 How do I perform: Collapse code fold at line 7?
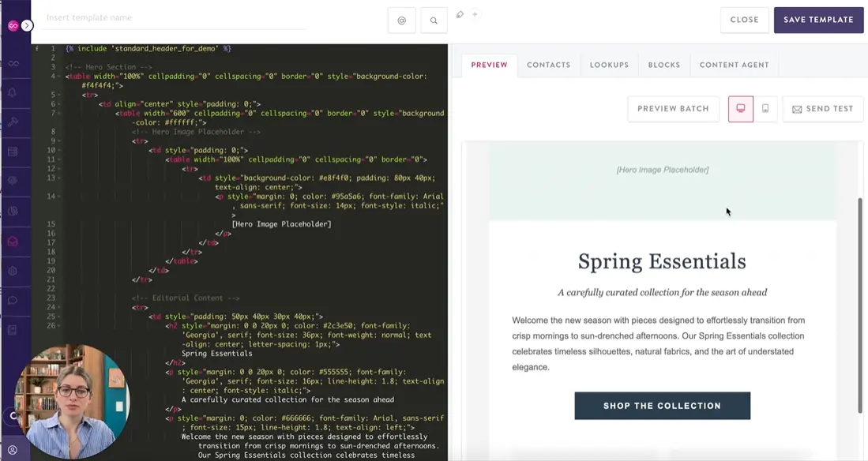pos(59,114)
